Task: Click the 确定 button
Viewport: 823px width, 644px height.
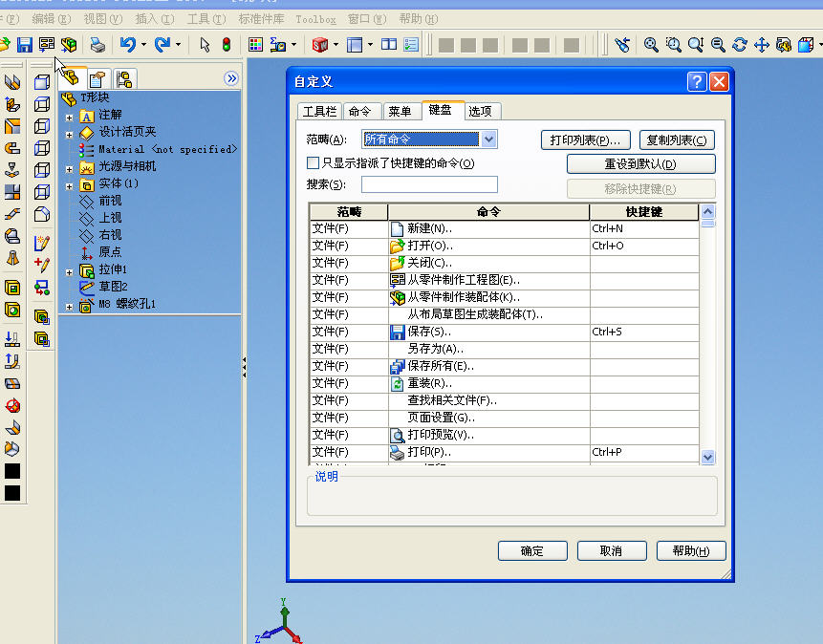Action: pyautogui.click(x=532, y=550)
